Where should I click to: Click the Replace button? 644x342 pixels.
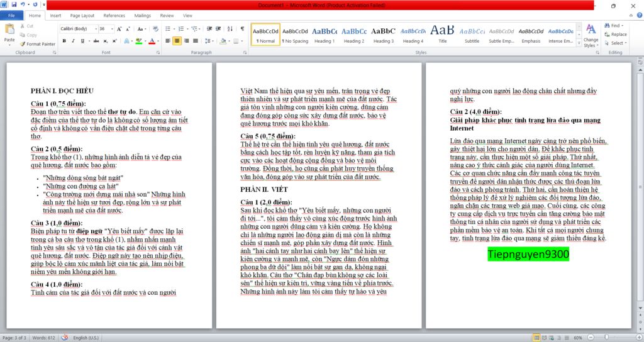(615, 35)
